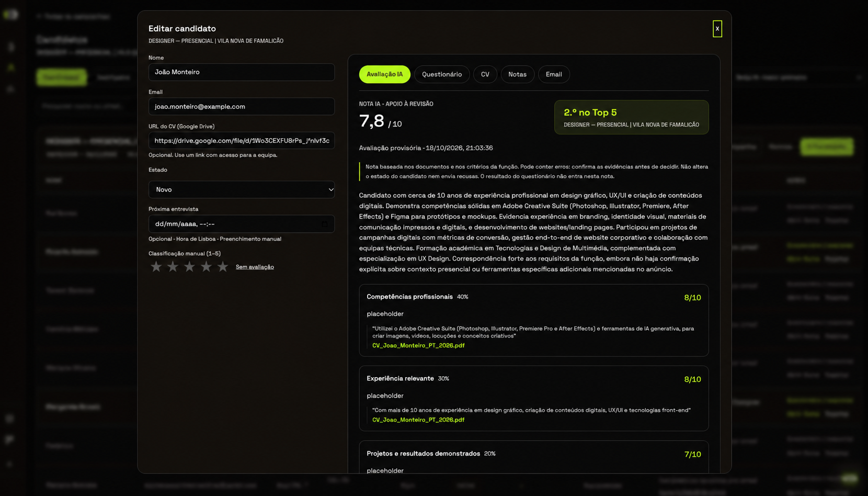868x496 pixels.
Task: Click the 'NOTA IA - APOIO À REVISÃO' label
Action: tap(396, 104)
